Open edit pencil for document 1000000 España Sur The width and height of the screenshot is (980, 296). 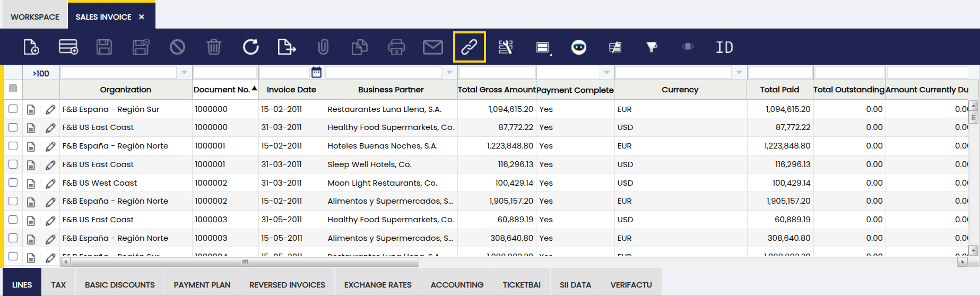coord(50,109)
